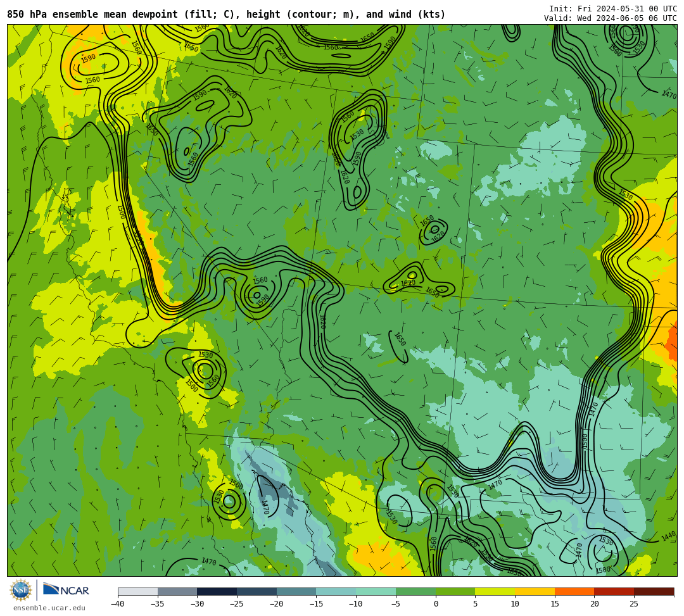Click the colorbar tick label −20

click(x=276, y=604)
